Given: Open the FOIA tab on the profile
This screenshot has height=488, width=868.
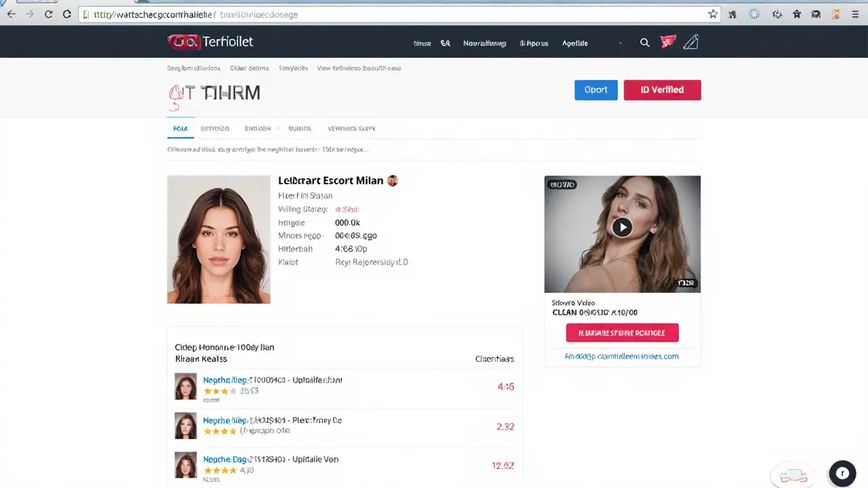Looking at the screenshot, I should click(x=180, y=128).
